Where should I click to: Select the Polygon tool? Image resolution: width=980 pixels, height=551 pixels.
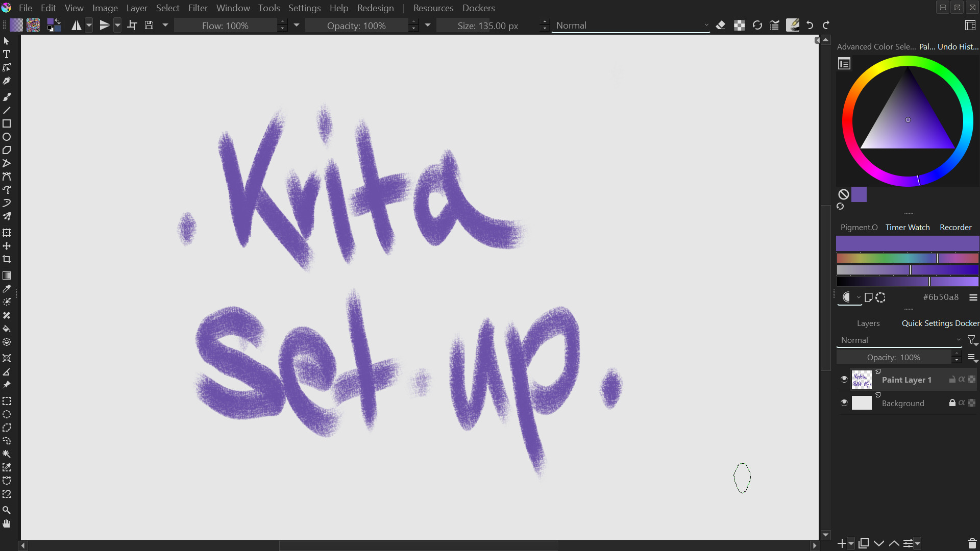[7, 150]
